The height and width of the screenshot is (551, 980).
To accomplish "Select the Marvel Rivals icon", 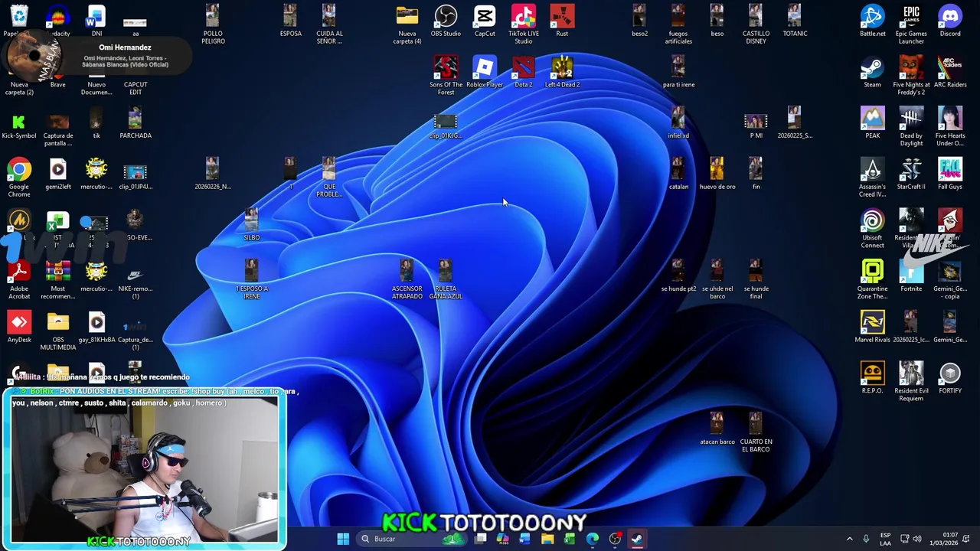I will (x=873, y=328).
